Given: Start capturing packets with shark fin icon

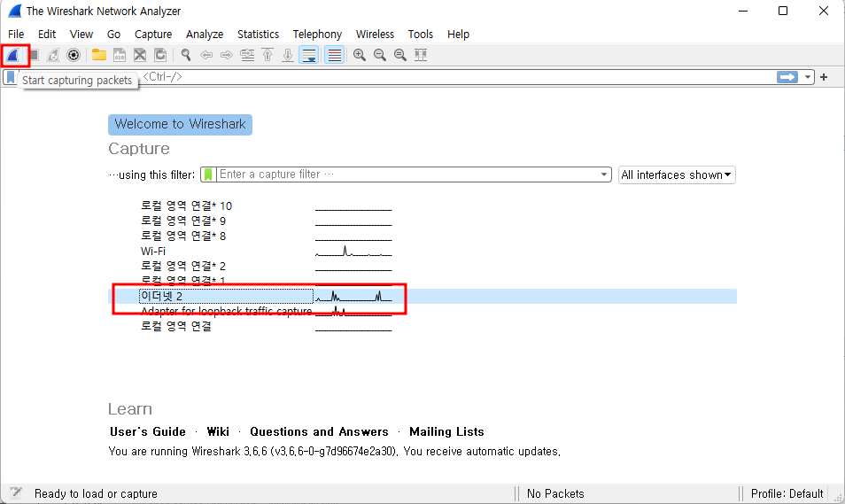Looking at the screenshot, I should 13,55.
